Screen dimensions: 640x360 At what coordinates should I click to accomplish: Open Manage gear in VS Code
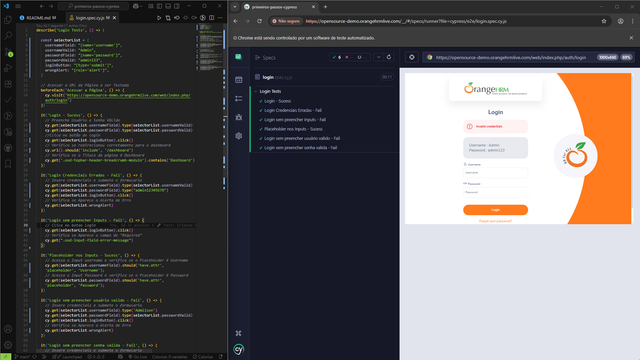point(8,345)
